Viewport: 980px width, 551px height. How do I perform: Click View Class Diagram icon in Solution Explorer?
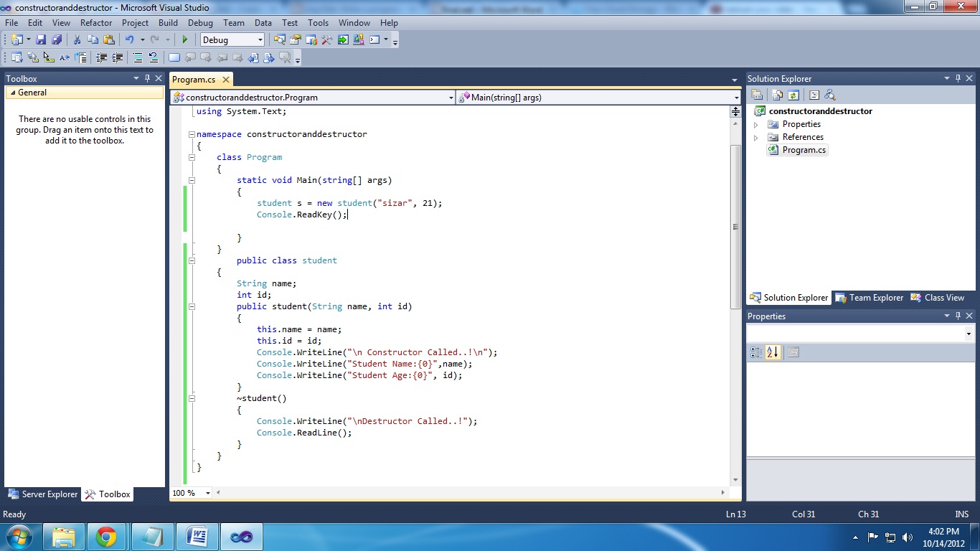tap(830, 95)
